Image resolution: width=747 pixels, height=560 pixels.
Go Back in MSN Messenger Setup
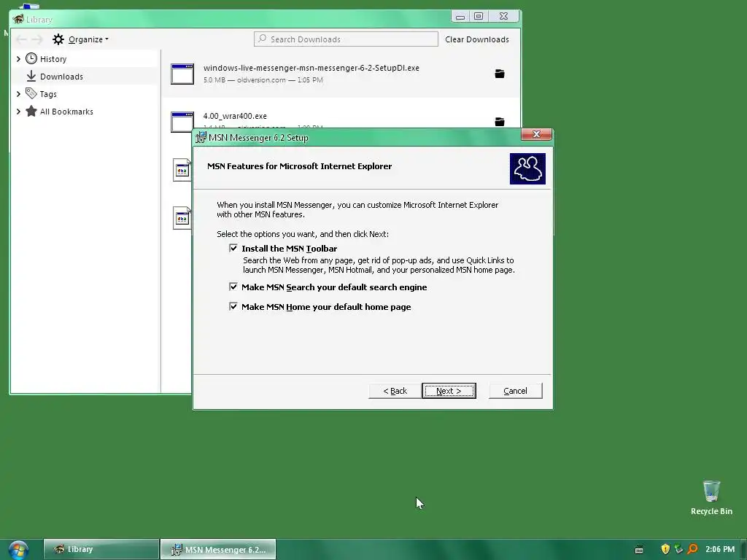(x=395, y=391)
